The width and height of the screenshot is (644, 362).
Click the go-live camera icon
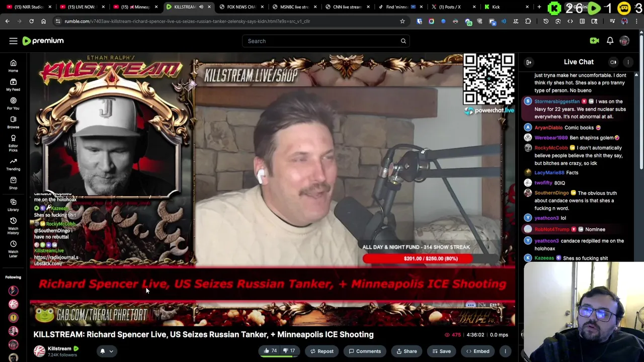594,41
